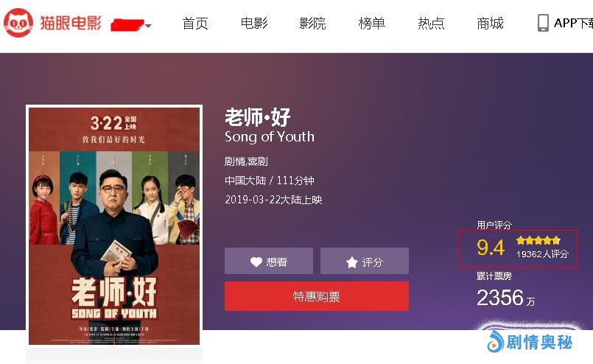Switch to the 影院 tab
This screenshot has height=364, width=593.
pos(312,24)
